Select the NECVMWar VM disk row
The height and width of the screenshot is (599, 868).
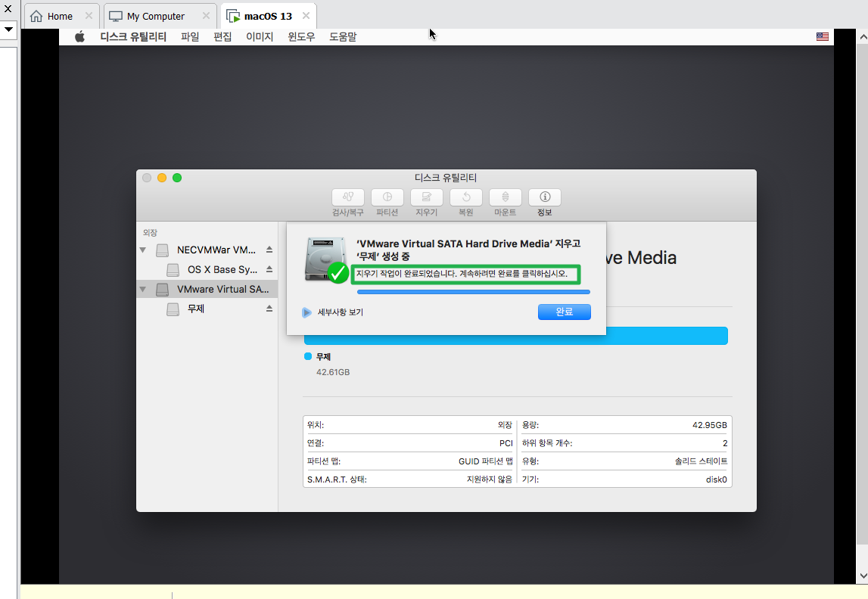(x=207, y=250)
